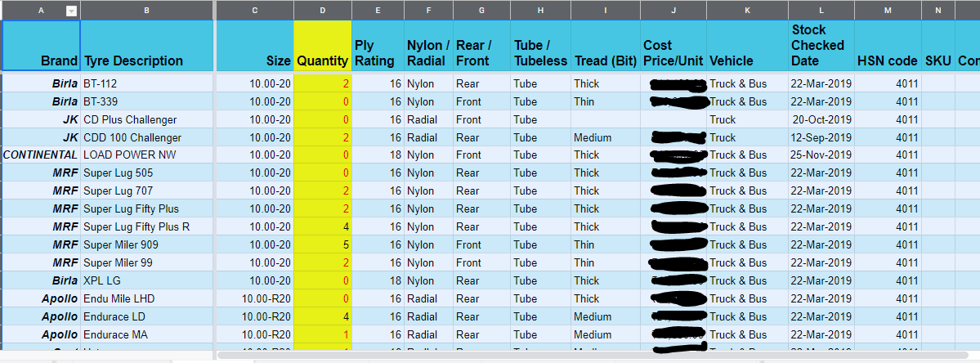The width and height of the screenshot is (980, 363).
Task: Click the "Super Lug 707" cell
Action: pos(146,191)
